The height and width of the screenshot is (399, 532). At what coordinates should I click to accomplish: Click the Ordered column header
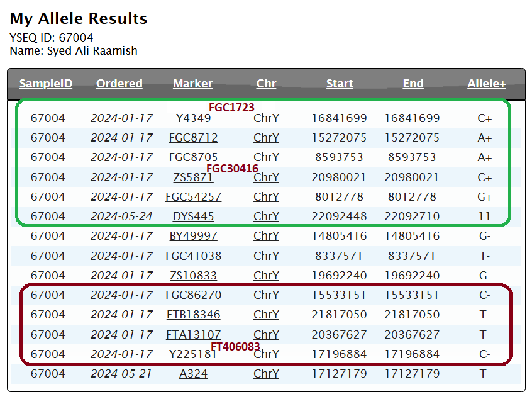(x=119, y=84)
